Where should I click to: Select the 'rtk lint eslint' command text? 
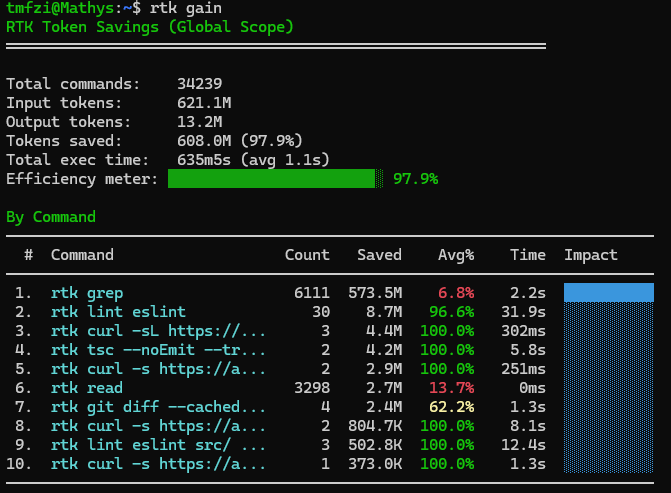point(118,312)
